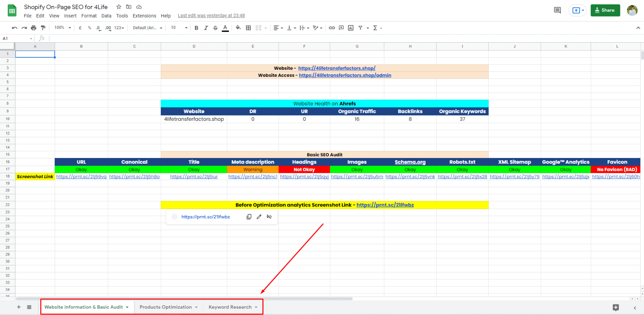Viewport: 644px width, 315px height.
Task: Insert a chart from the toolbar
Action: tap(350, 27)
